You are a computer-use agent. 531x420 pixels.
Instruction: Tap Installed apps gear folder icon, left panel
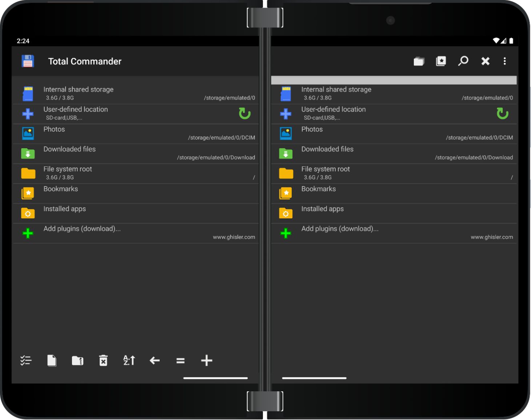pos(28,213)
